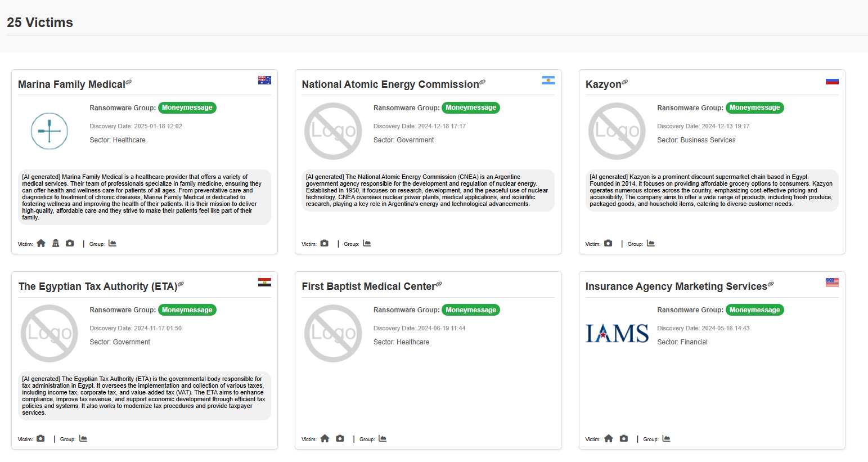Image resolution: width=868 pixels, height=462 pixels.
Task: Click 'Discovery Date: 2024-12-13 19:17' text
Action: [x=703, y=126]
